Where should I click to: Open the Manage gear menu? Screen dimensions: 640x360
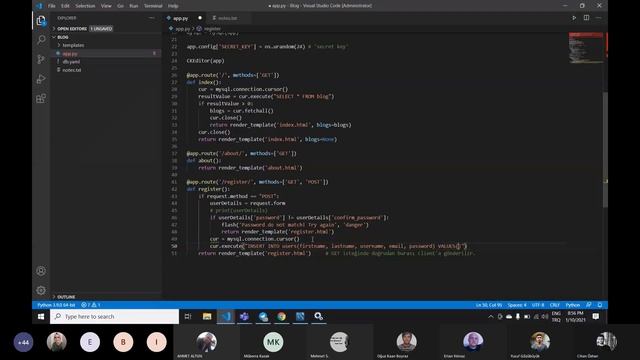click(41, 290)
